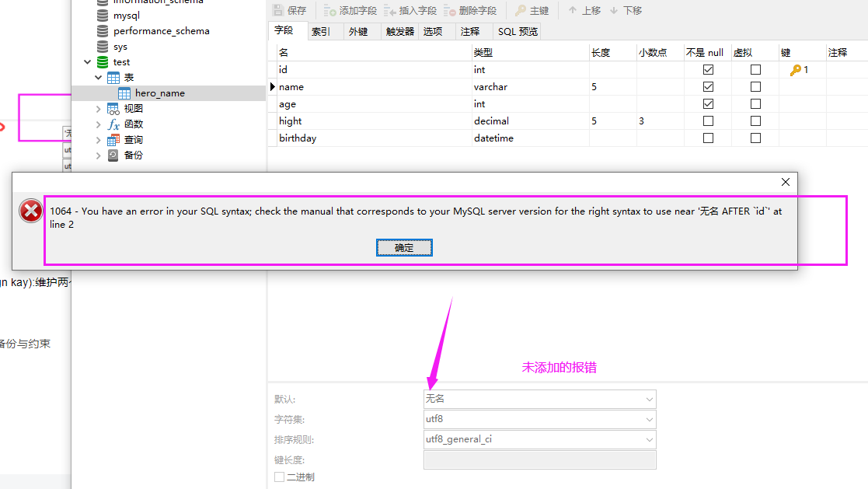Toggle Not Null checkbox for name field
This screenshot has height=489, width=868.
coord(708,87)
